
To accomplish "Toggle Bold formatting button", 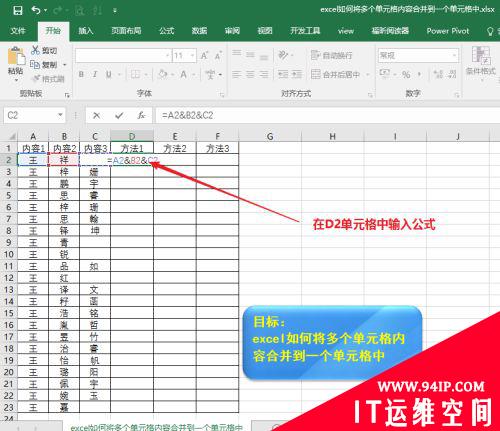I will coord(81,74).
